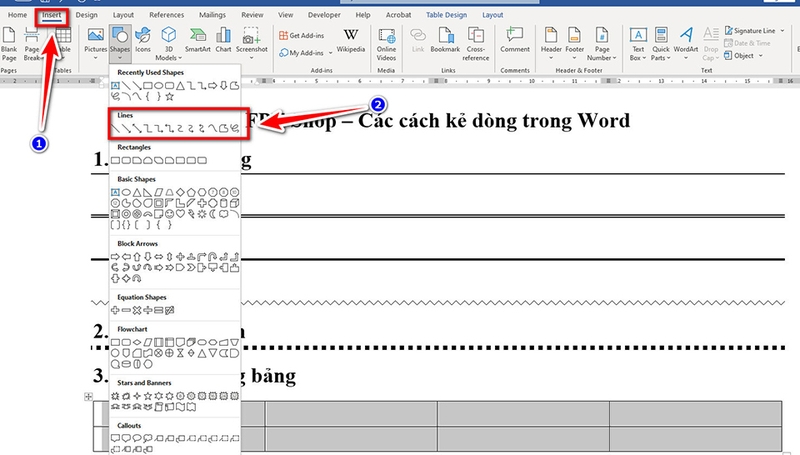Open the Text Box dropdown
This screenshot has height=455, width=800.
pyautogui.click(x=638, y=44)
